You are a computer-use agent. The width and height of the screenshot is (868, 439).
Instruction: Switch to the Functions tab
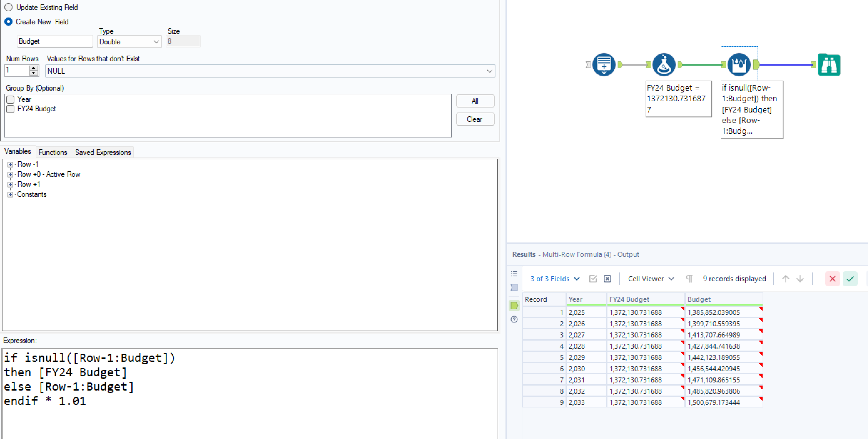[x=53, y=152]
